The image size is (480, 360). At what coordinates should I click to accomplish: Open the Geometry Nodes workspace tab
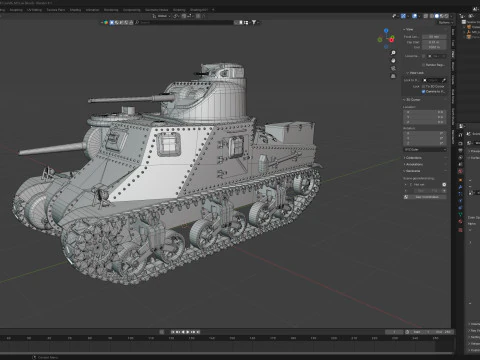(156, 10)
